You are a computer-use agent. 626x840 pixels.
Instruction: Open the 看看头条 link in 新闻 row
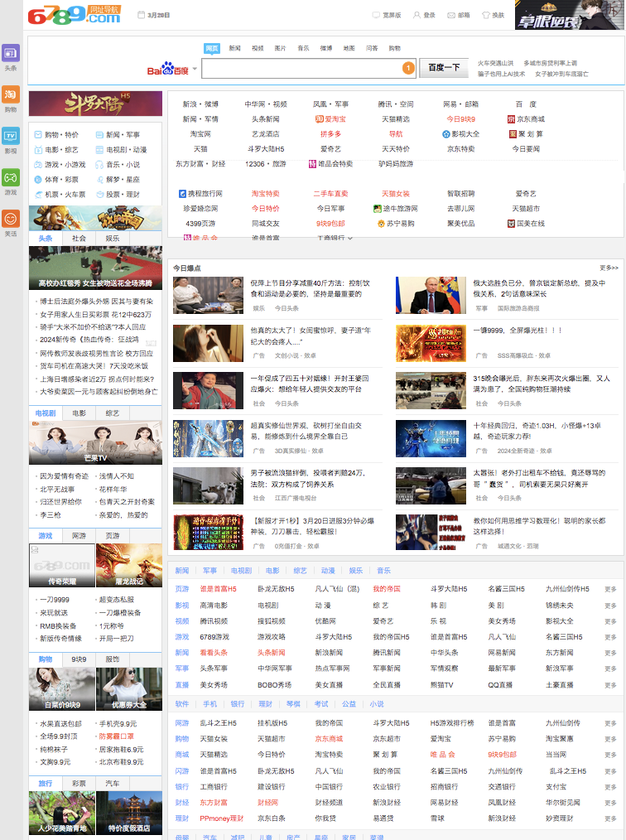pyautogui.click(x=213, y=653)
